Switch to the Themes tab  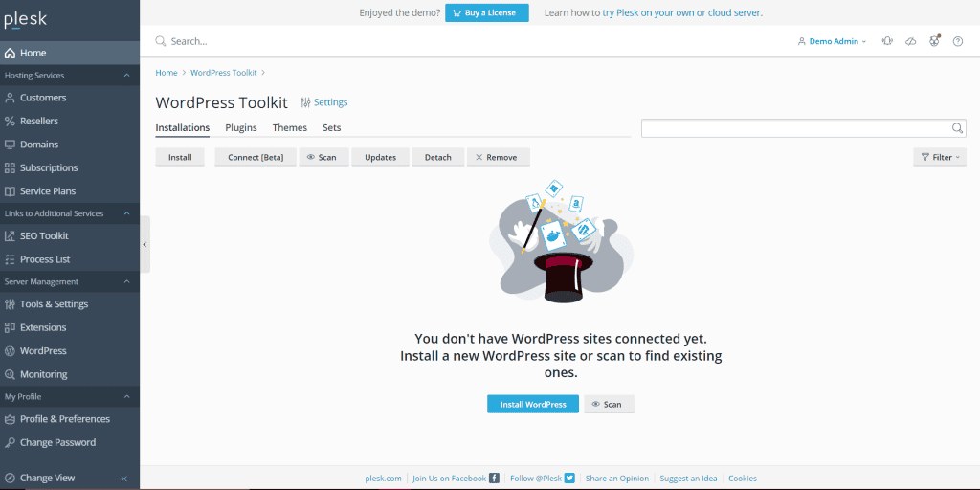click(289, 127)
